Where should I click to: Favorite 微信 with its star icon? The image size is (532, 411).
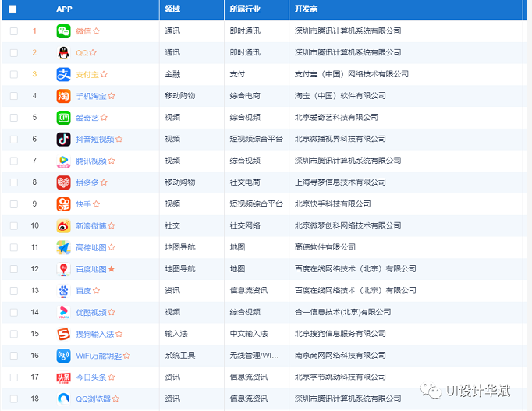[97, 31]
